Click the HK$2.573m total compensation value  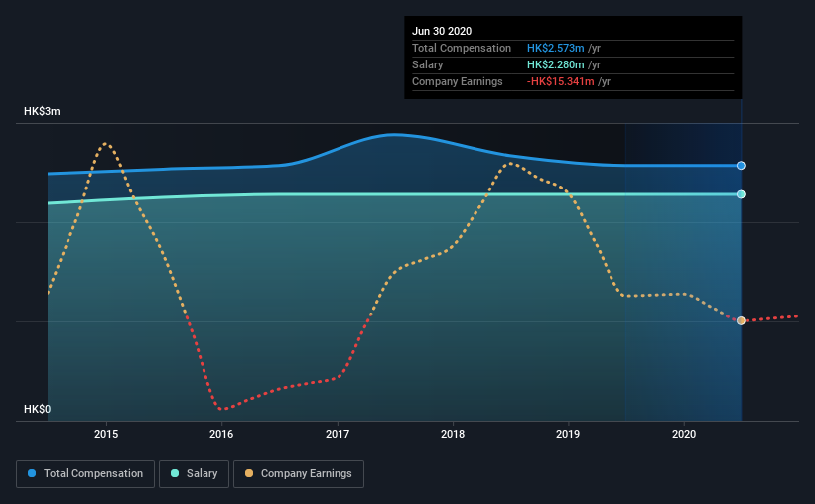tap(556, 48)
